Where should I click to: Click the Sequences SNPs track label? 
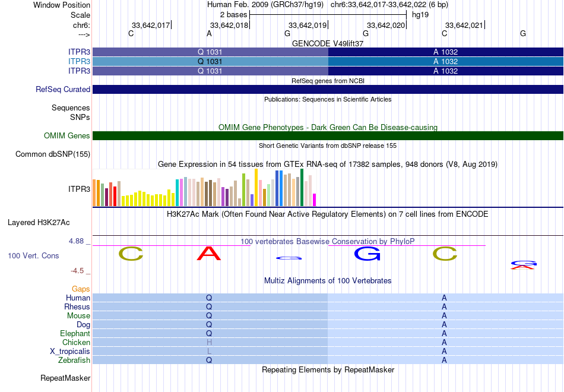(71, 112)
